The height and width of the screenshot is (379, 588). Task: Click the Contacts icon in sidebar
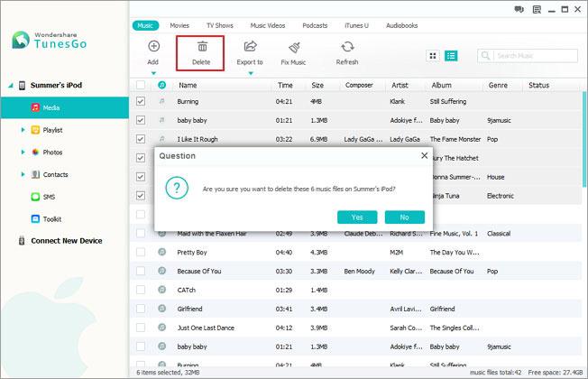[x=35, y=174]
